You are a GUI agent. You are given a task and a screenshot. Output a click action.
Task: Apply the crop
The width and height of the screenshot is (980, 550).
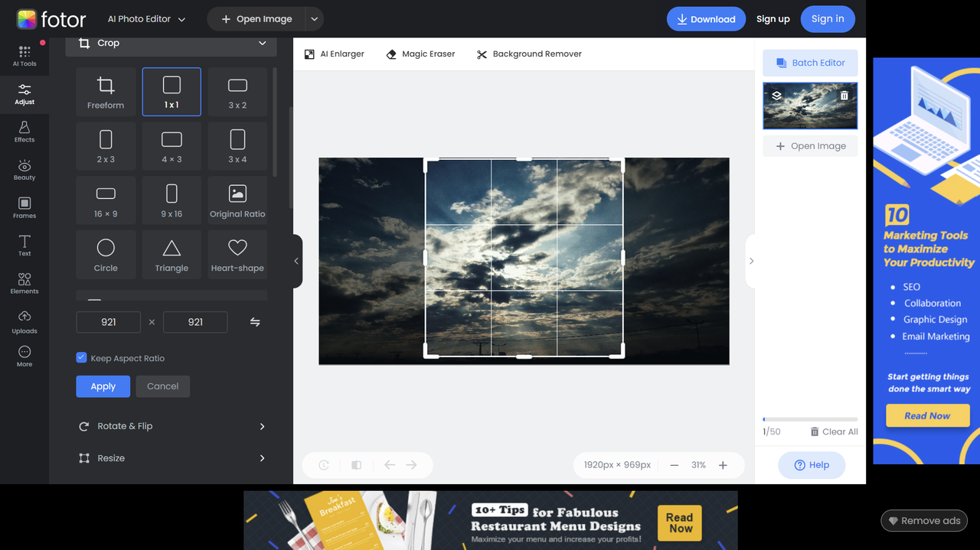[103, 386]
